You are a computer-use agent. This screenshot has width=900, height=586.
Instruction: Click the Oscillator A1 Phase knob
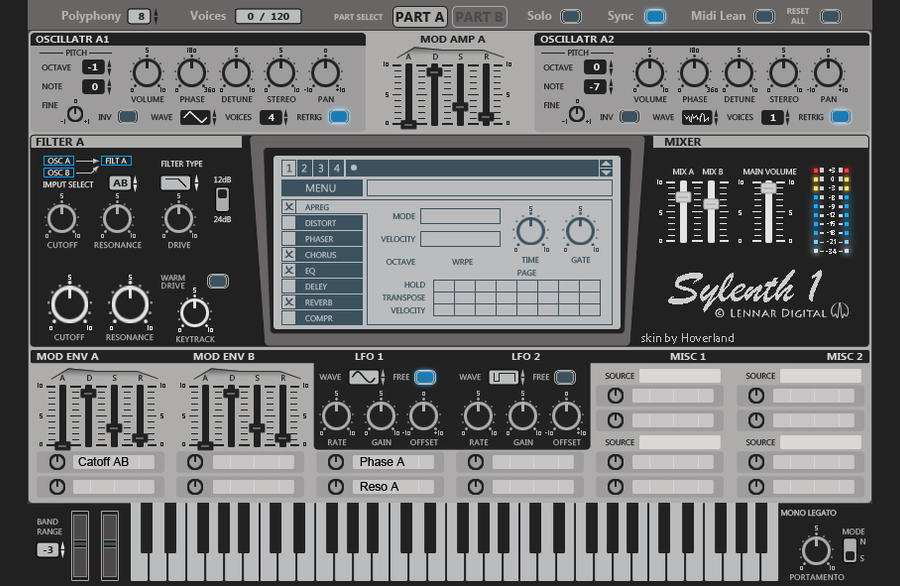(x=192, y=73)
